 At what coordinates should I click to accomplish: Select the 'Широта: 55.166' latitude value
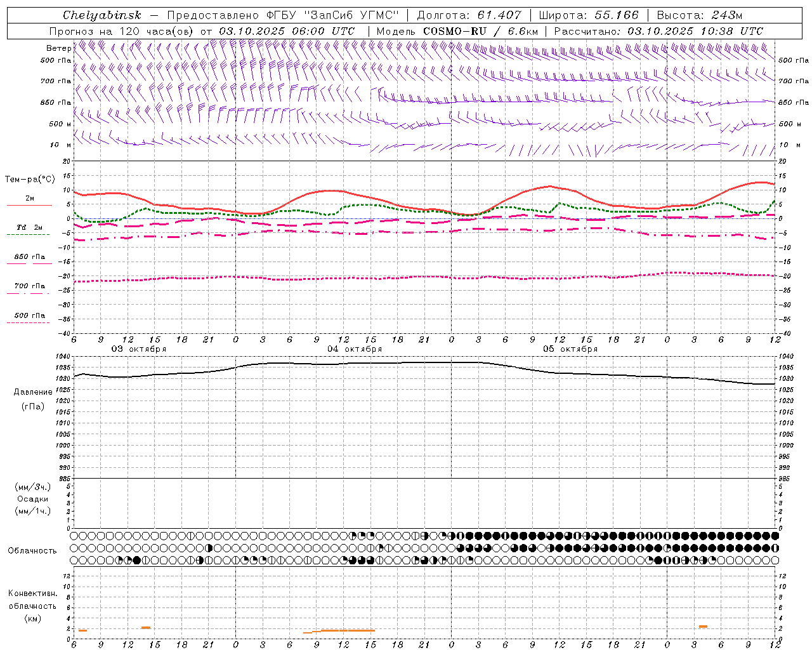[589, 15]
